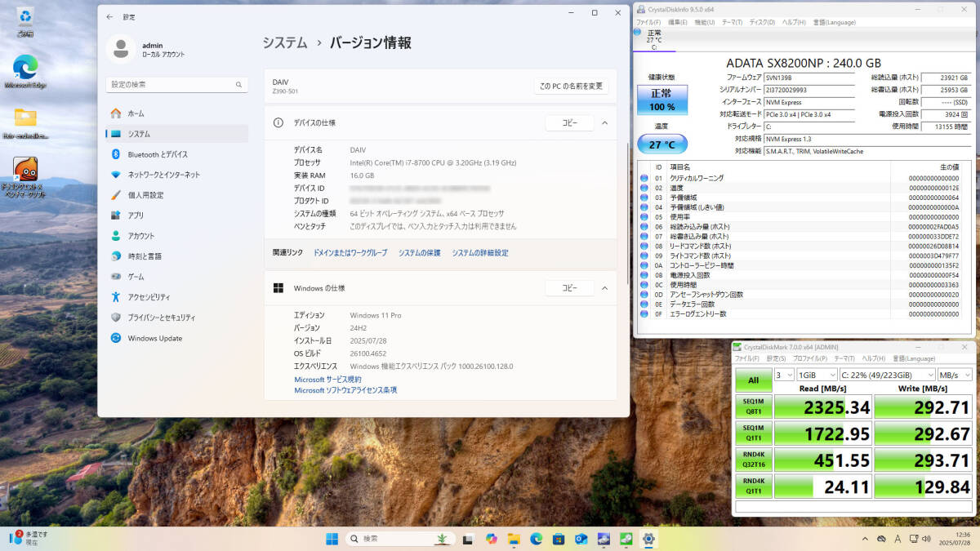This screenshot has height=551, width=980.
Task: Start the SEQ1M Q8T1 test
Action: [x=753, y=407]
